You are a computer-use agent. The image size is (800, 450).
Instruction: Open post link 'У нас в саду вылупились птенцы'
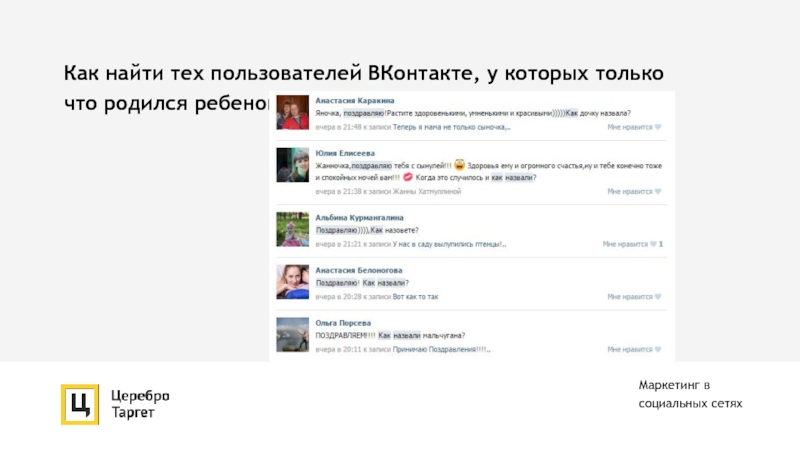tap(449, 244)
